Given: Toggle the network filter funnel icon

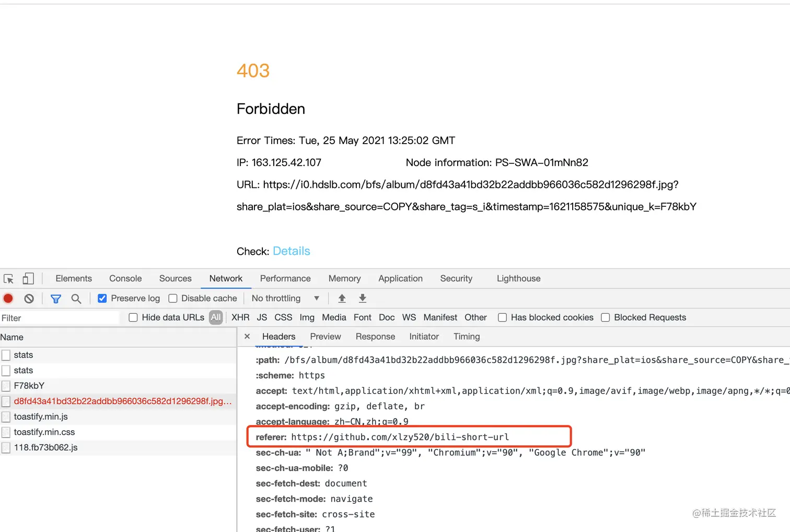Looking at the screenshot, I should [56, 299].
